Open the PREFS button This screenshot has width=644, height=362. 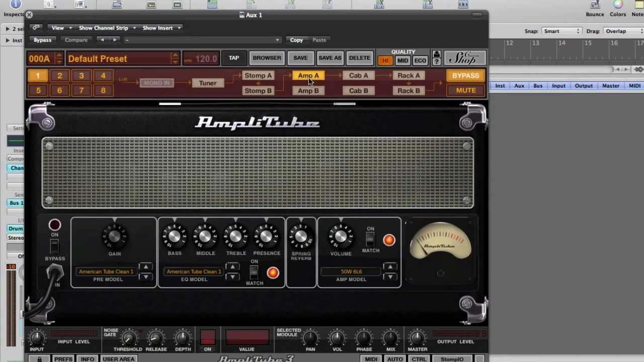[x=63, y=359]
